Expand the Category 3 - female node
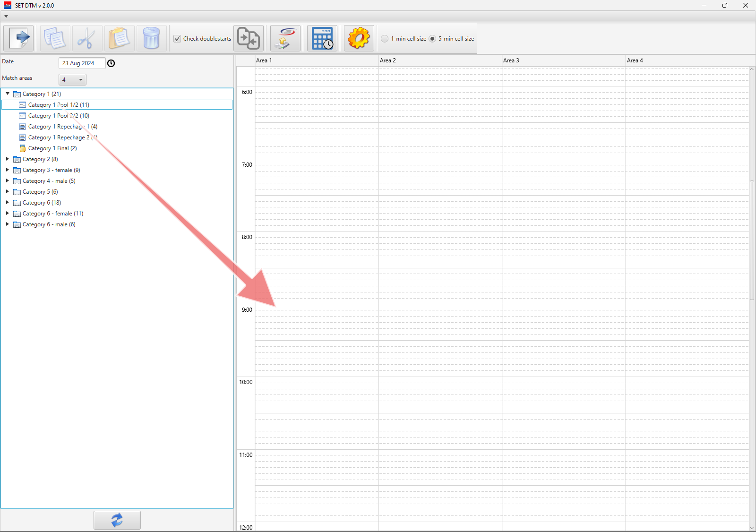This screenshot has height=532, width=756. pos(8,170)
